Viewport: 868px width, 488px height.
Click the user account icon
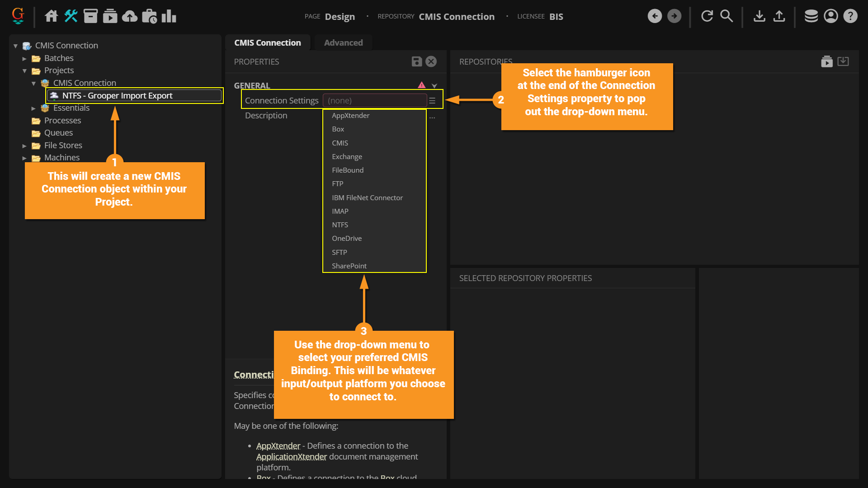pos(830,16)
